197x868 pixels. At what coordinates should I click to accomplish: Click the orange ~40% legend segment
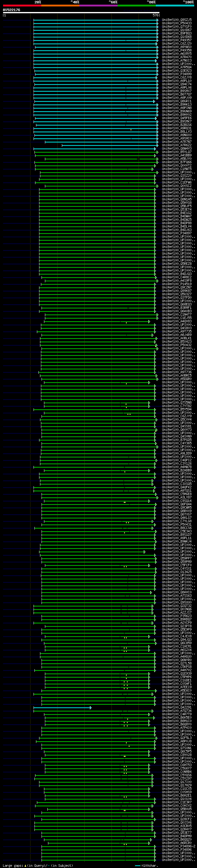pyautogui.click(x=60, y=6)
